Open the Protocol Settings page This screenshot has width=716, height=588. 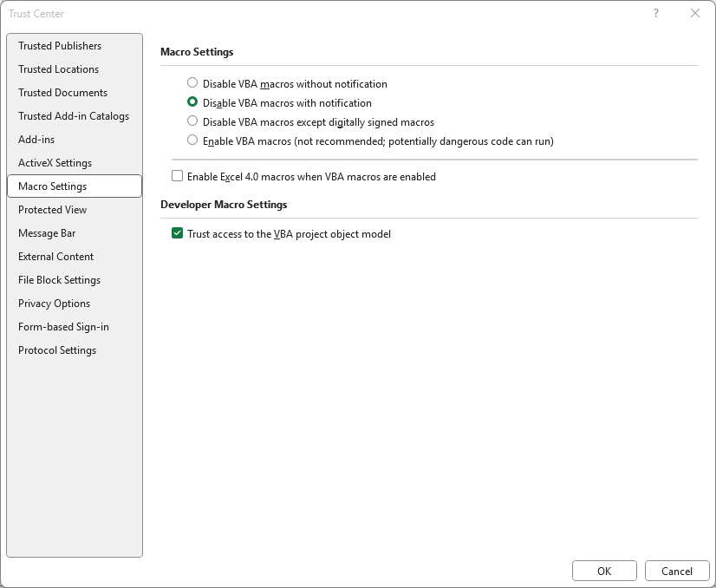click(x=56, y=350)
